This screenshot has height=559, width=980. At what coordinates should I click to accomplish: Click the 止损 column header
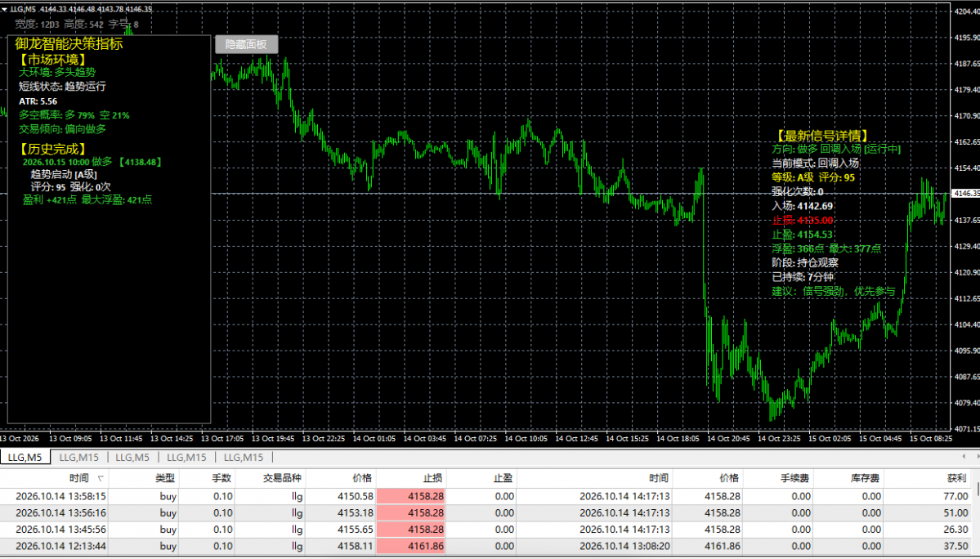432,478
